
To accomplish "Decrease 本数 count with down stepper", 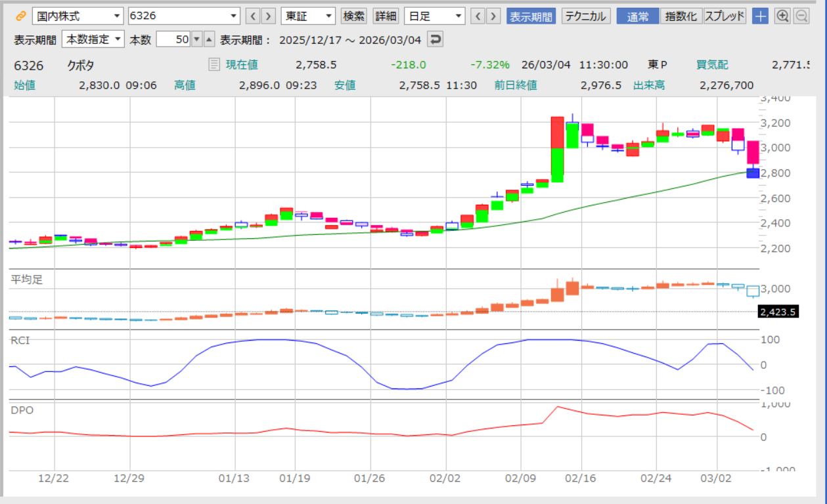I will (x=196, y=39).
